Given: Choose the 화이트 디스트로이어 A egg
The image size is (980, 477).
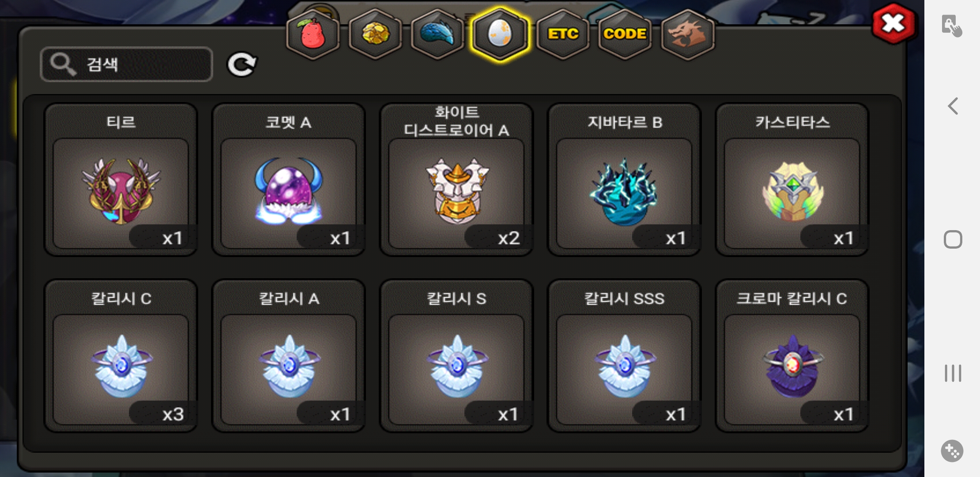Looking at the screenshot, I should click(456, 180).
